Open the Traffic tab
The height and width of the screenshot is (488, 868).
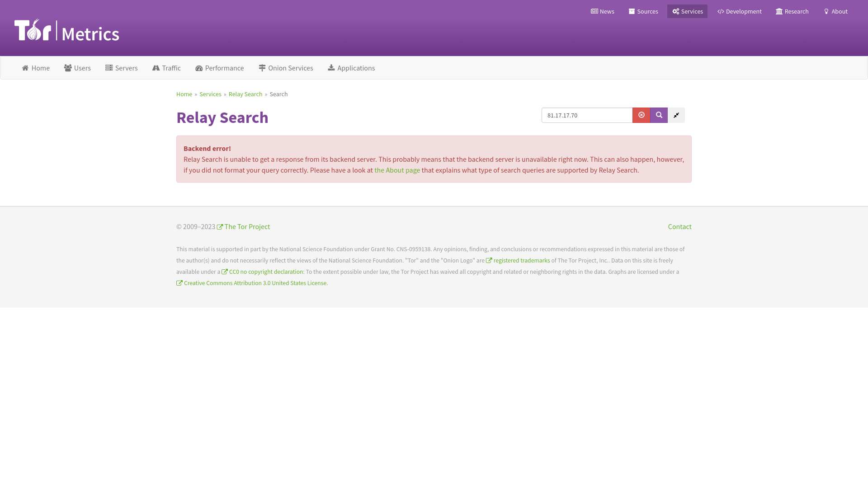(x=166, y=68)
